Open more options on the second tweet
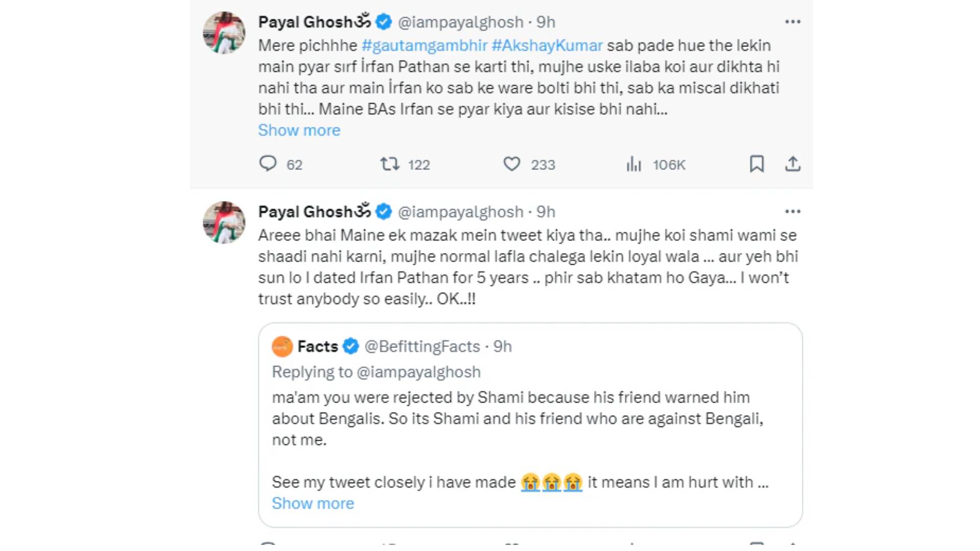The width and height of the screenshot is (980, 551). [792, 212]
